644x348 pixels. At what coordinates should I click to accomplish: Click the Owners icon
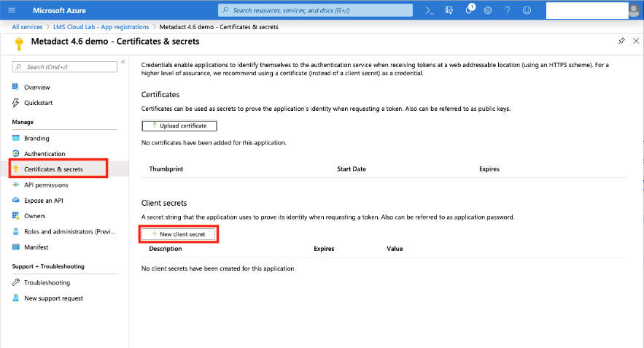[15, 216]
